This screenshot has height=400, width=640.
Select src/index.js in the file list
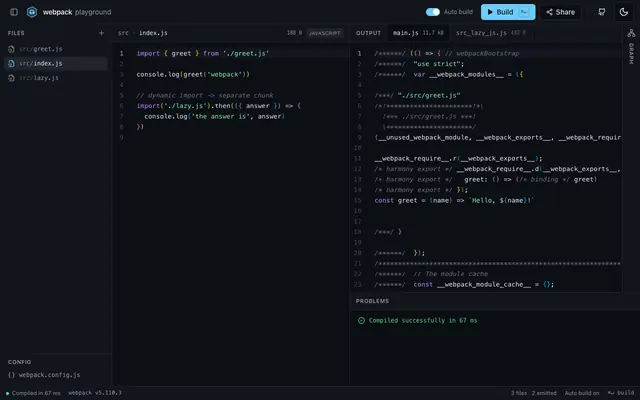pyautogui.click(x=56, y=63)
